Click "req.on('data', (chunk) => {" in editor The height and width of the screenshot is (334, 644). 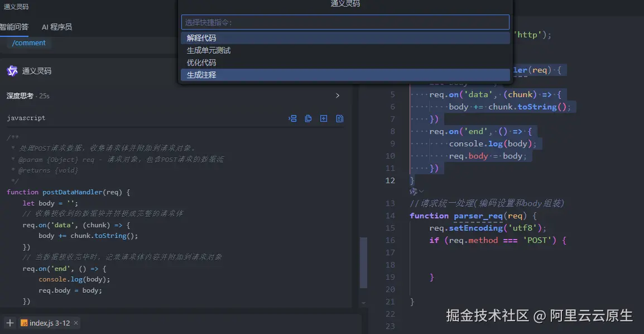[496, 94]
